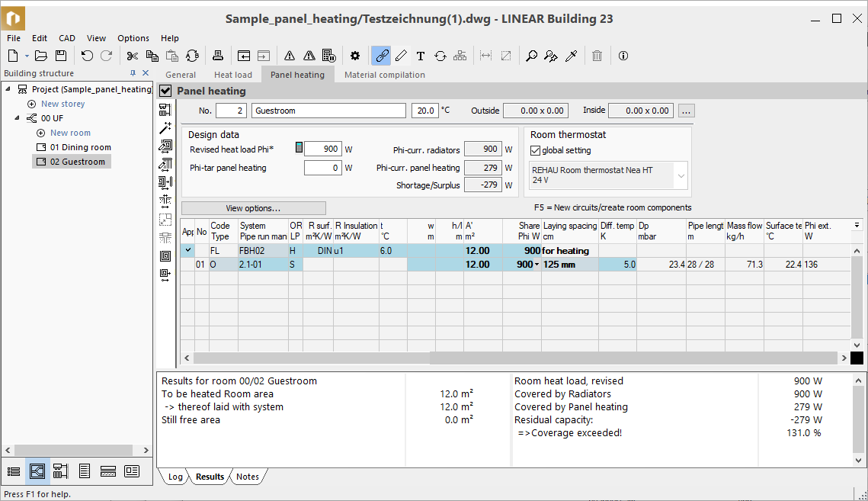
Task: Open the table column options arrow
Action: point(857,225)
